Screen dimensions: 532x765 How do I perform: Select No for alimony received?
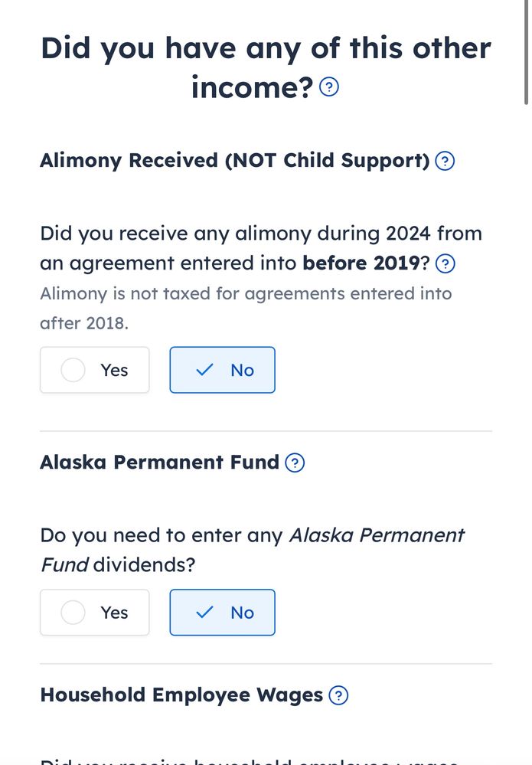(x=222, y=370)
